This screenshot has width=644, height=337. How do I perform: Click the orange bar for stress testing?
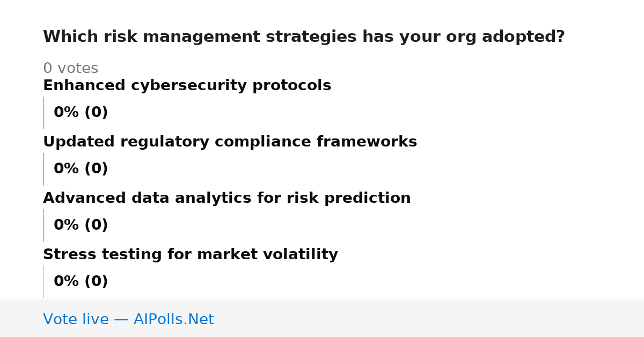click(43, 282)
